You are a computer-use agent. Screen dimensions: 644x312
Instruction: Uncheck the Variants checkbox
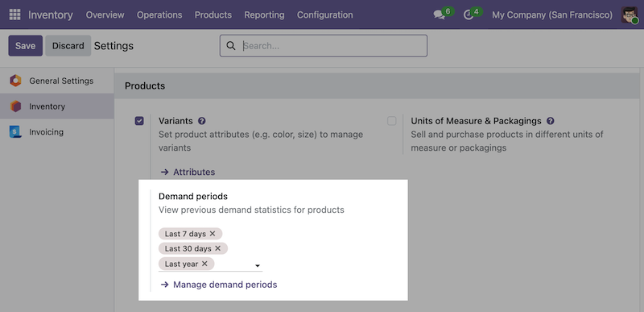coord(139,121)
